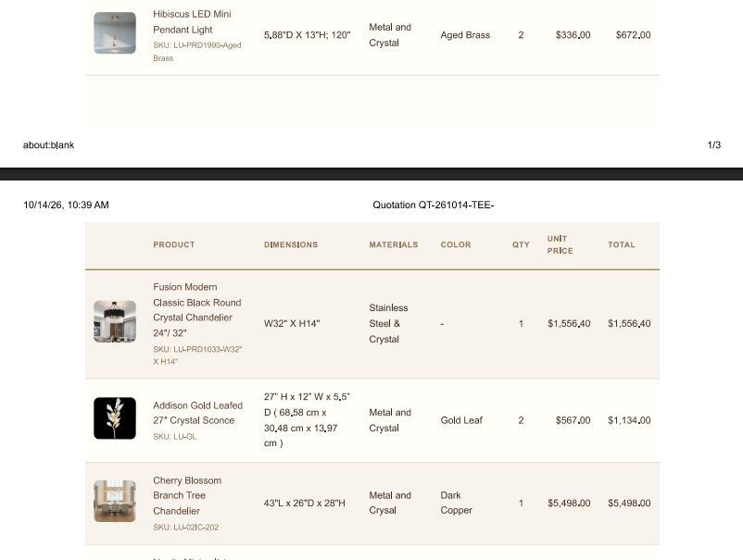Select the $336.00 unit price
The height and width of the screenshot is (560, 743).
573,35
